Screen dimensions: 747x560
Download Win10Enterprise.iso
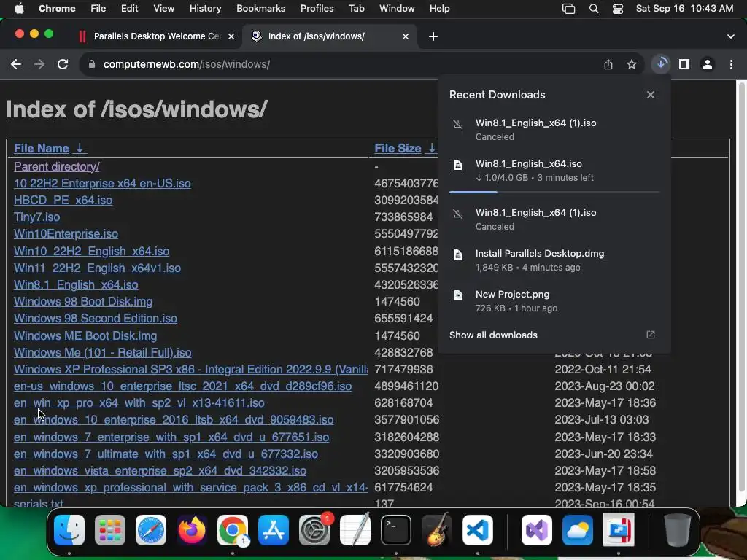66,234
